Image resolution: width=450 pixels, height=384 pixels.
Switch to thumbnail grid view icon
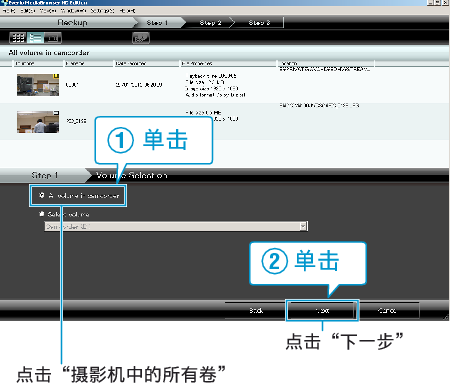(x=18, y=38)
